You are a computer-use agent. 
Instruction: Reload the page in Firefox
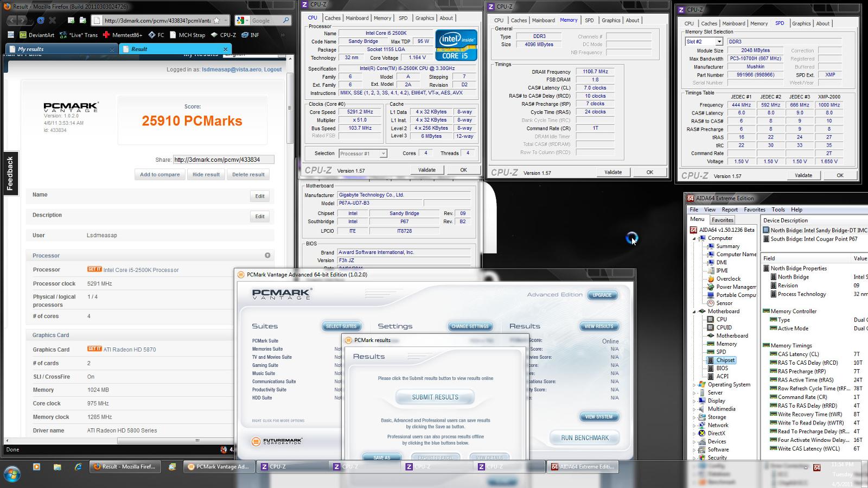(40, 20)
